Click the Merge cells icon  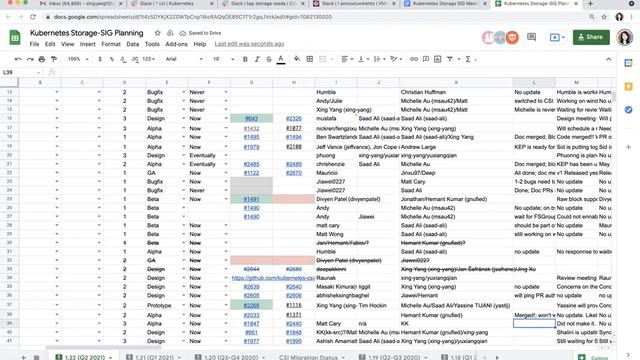coord(322,59)
